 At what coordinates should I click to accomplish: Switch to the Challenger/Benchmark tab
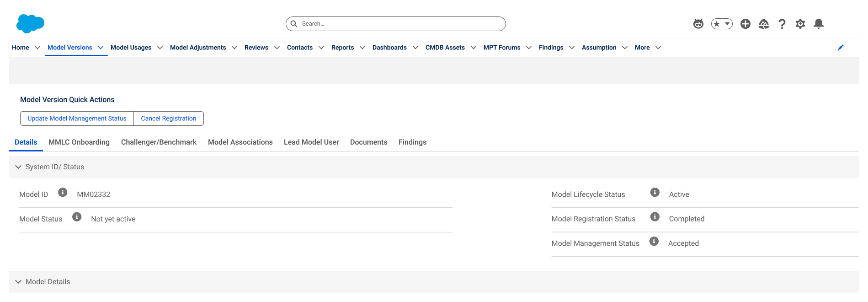tap(159, 142)
